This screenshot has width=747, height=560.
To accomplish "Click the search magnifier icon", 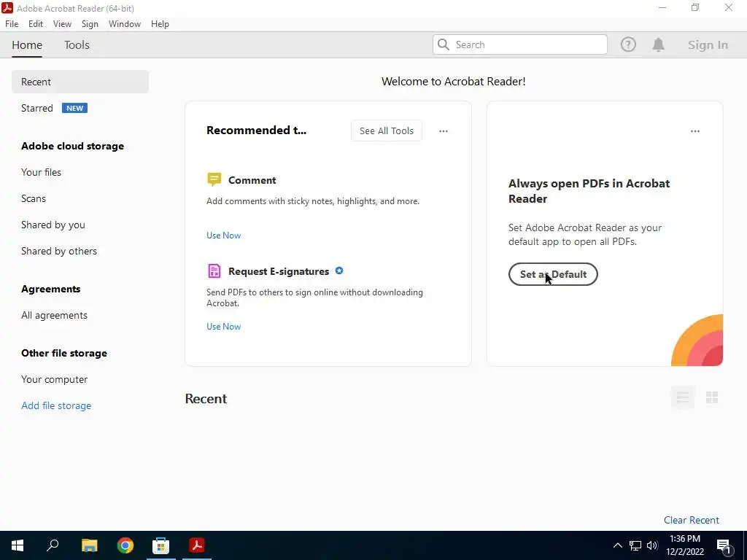I will [443, 44].
